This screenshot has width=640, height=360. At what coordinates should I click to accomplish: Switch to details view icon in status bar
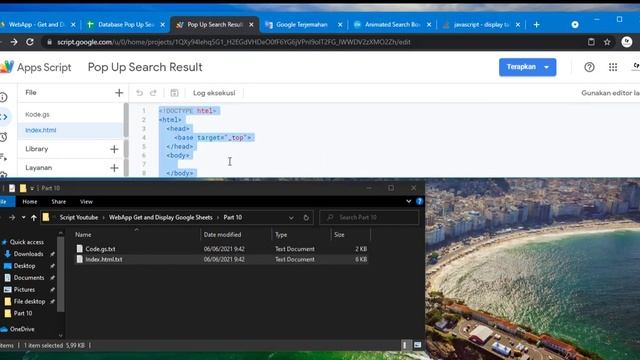pyautogui.click(x=405, y=345)
